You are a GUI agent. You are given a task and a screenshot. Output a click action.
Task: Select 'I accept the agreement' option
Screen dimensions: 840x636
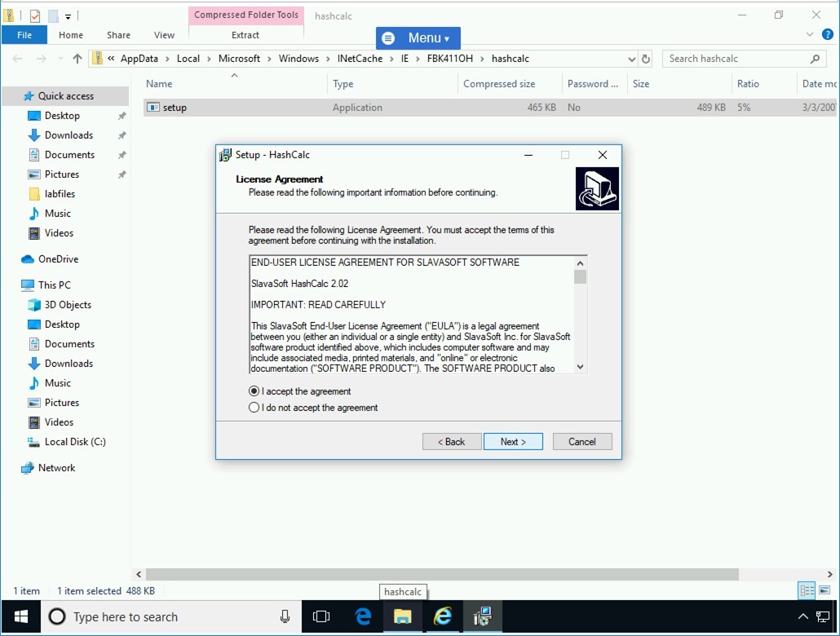click(254, 391)
